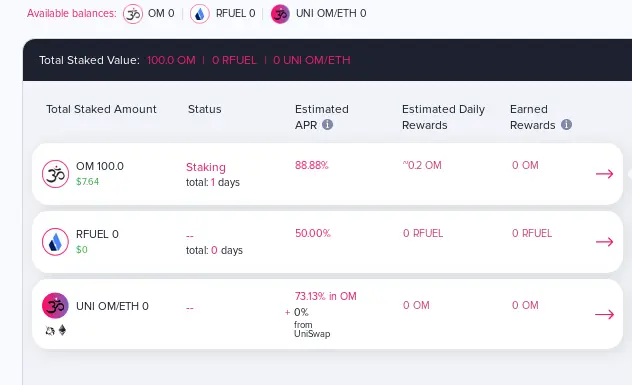Click the 'Available balances:' label
Viewport: 632px width, 385px height.
[72, 13]
